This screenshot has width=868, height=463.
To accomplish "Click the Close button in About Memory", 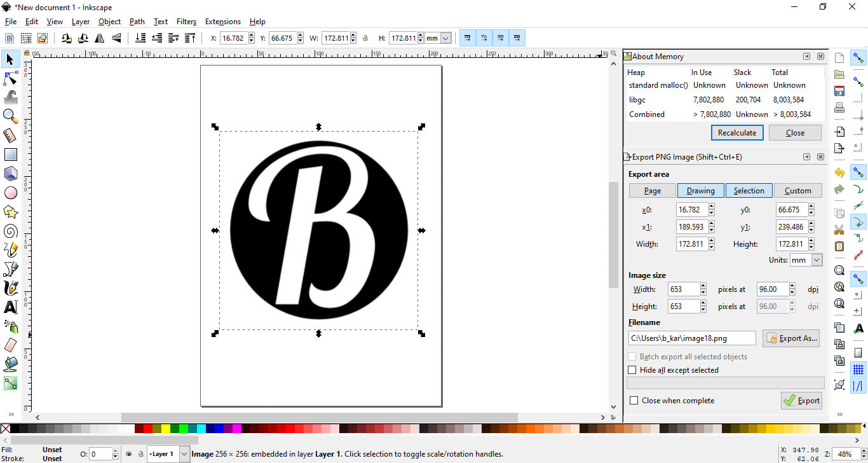I will coord(795,133).
